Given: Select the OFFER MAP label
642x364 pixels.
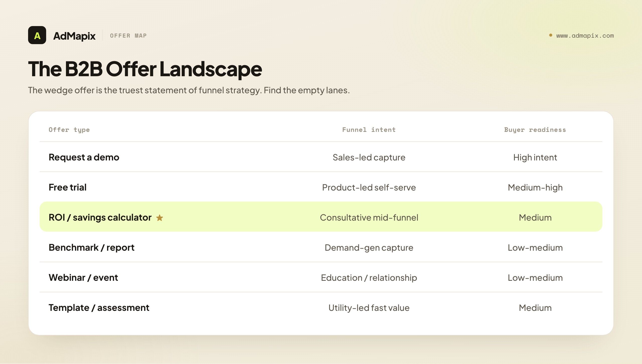Looking at the screenshot, I should (128, 36).
